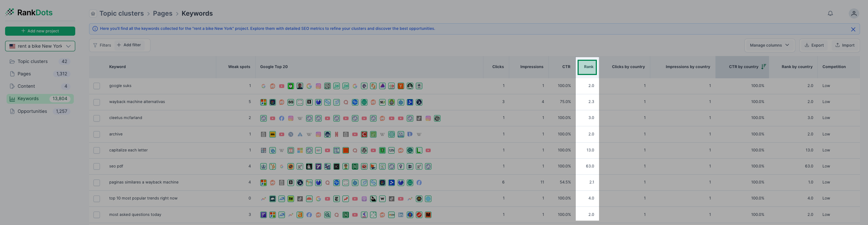Select checkbox for wayback machine alternativas
The width and height of the screenshot is (868, 225).
click(97, 102)
